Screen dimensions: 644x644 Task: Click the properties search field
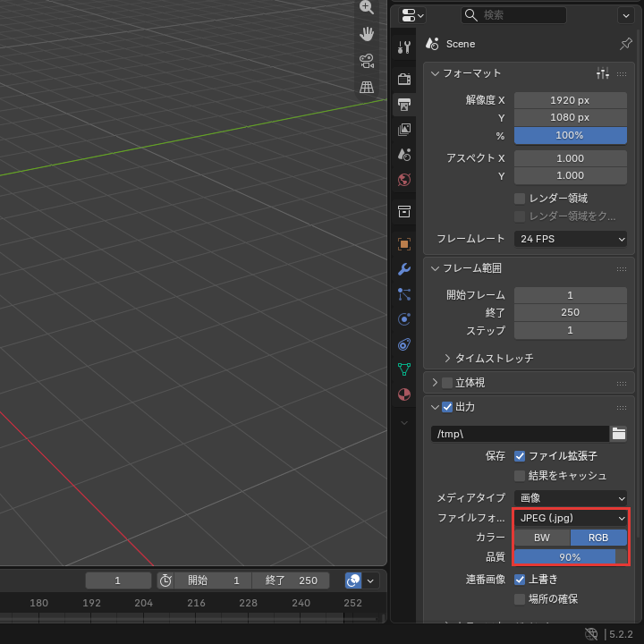pos(513,15)
